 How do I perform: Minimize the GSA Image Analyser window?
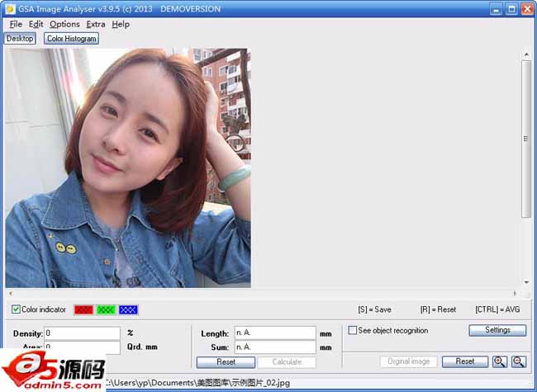(496, 9)
